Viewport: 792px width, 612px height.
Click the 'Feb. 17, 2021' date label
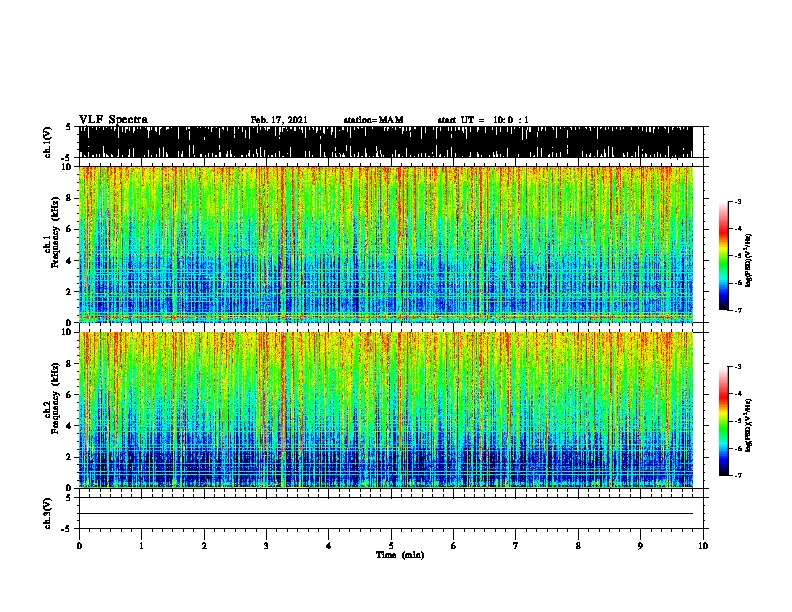pos(279,120)
